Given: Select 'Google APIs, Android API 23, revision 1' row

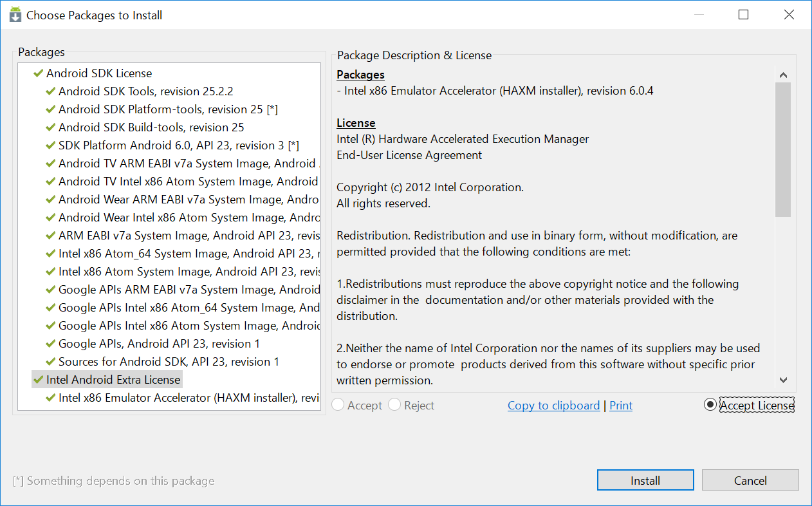Looking at the screenshot, I should click(159, 344).
